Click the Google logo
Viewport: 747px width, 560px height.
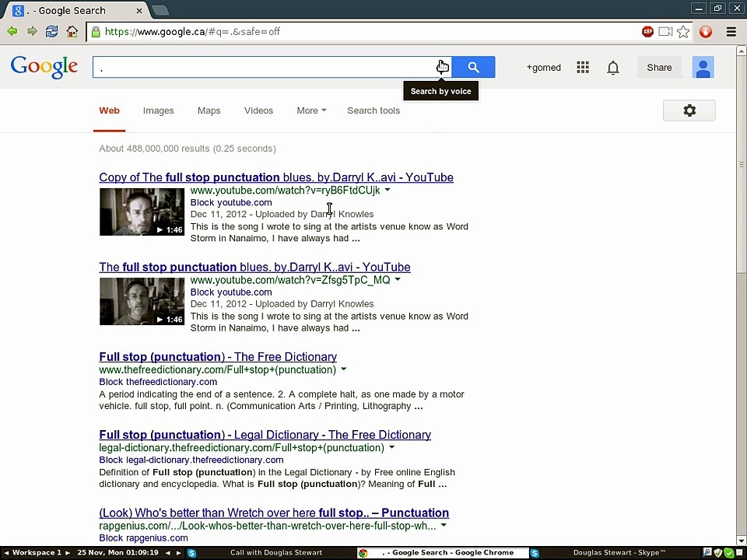44,67
